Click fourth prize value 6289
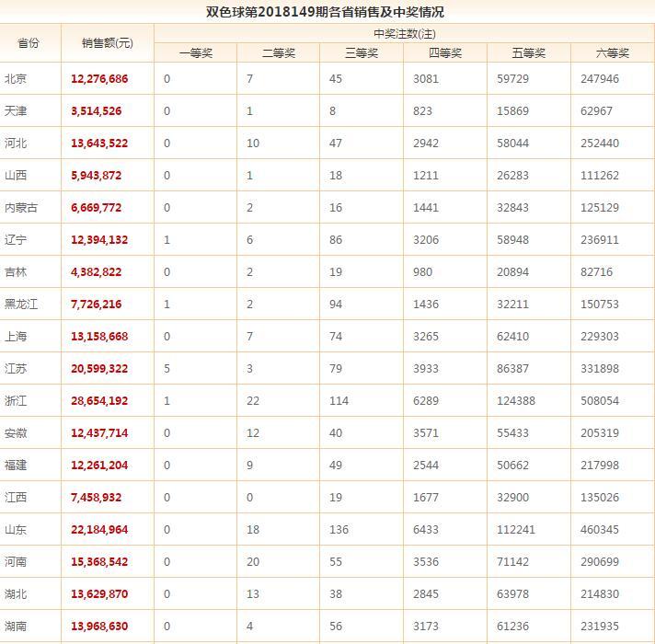Image resolution: width=655 pixels, height=644 pixels. point(426,401)
